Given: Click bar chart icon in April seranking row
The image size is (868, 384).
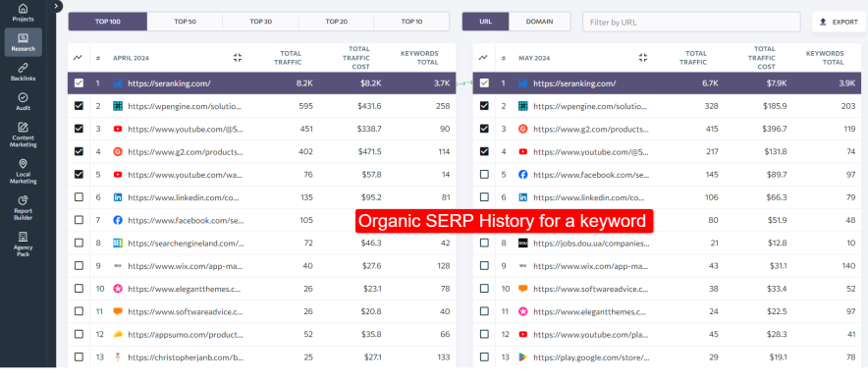Looking at the screenshot, I should coord(118,83).
